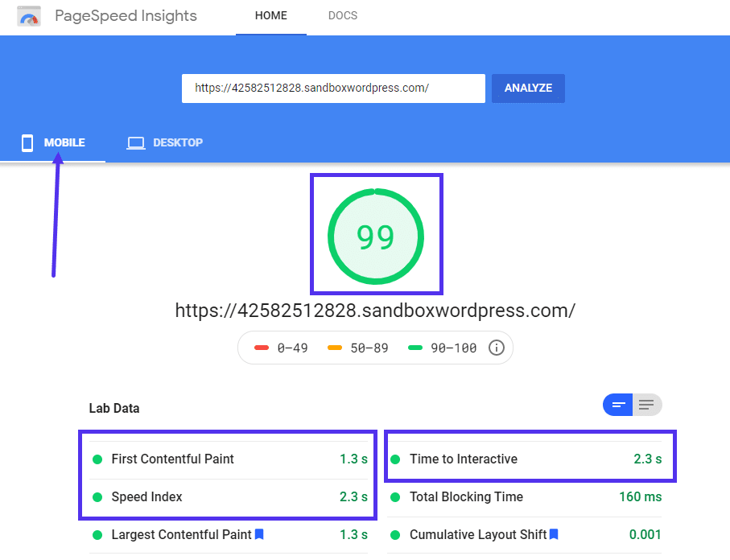This screenshot has width=730, height=560.
Task: Click the 99 performance score gauge
Action: 376,234
